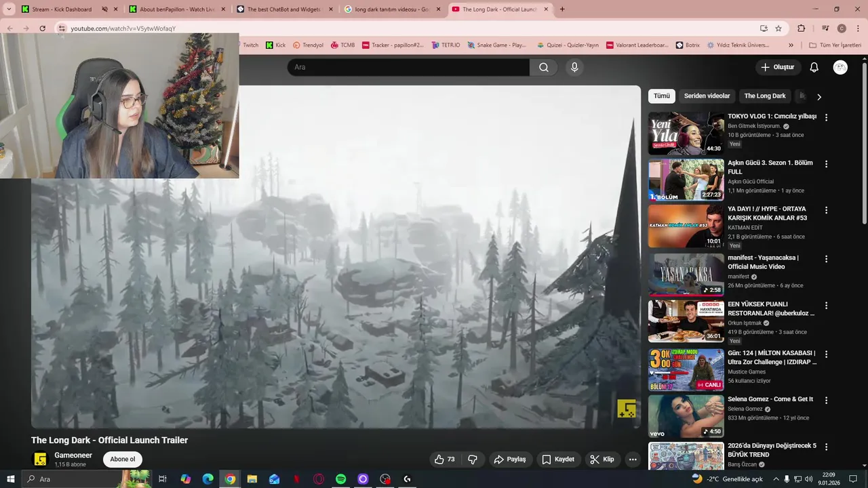
Task: Switch to long dark tanıtım videosu tab
Action: tap(393, 9)
